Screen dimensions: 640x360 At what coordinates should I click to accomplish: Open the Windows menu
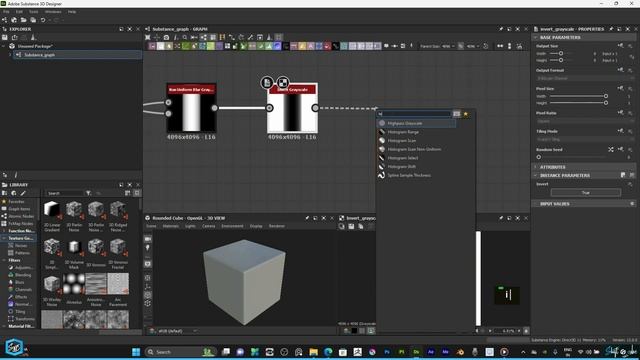coord(53,12)
